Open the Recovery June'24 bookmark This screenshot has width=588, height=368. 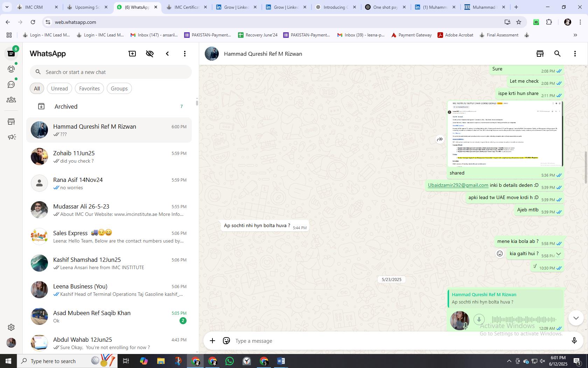[x=258, y=35]
